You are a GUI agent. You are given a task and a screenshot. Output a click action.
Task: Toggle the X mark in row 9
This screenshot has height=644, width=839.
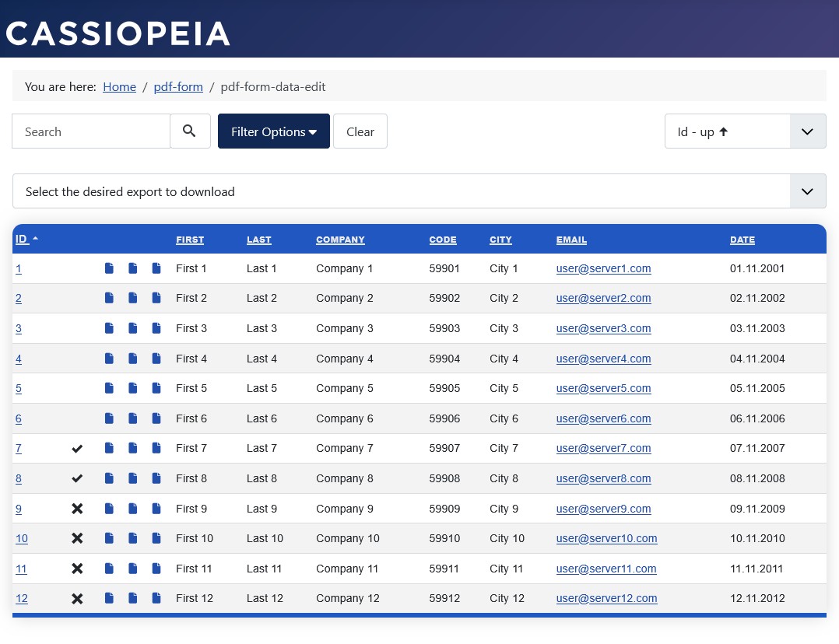point(77,508)
